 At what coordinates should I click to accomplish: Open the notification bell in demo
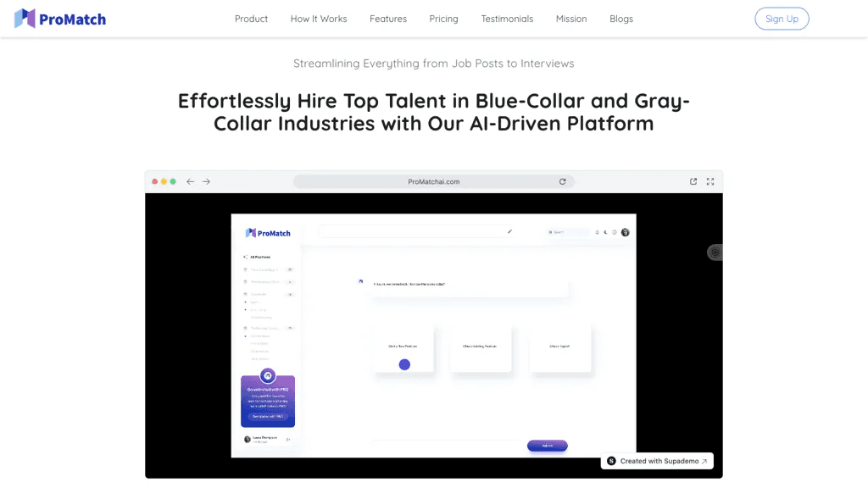coord(597,232)
